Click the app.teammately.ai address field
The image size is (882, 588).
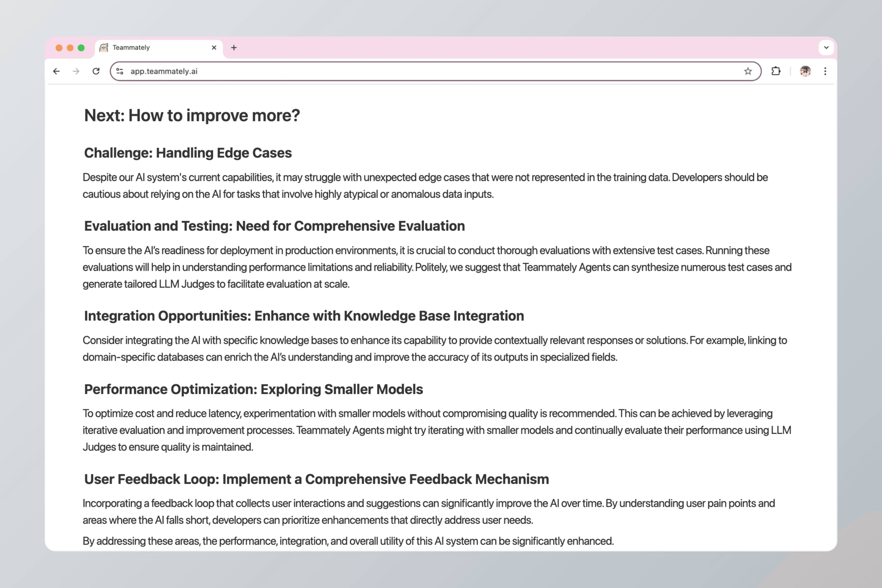413,71
